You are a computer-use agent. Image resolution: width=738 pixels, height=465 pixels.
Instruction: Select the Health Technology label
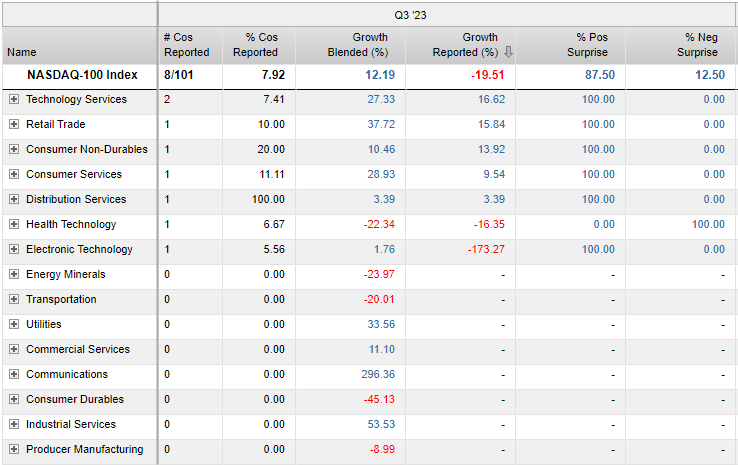pyautogui.click(x=71, y=224)
